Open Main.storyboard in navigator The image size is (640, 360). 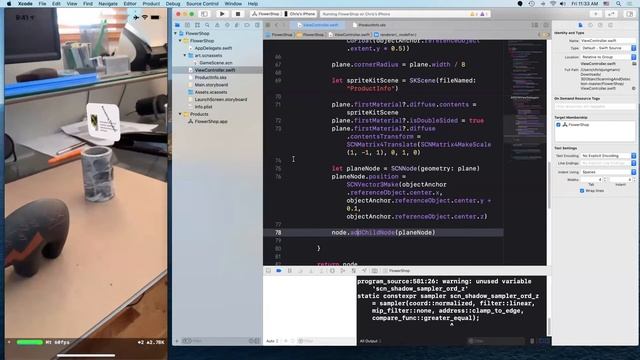211,85
